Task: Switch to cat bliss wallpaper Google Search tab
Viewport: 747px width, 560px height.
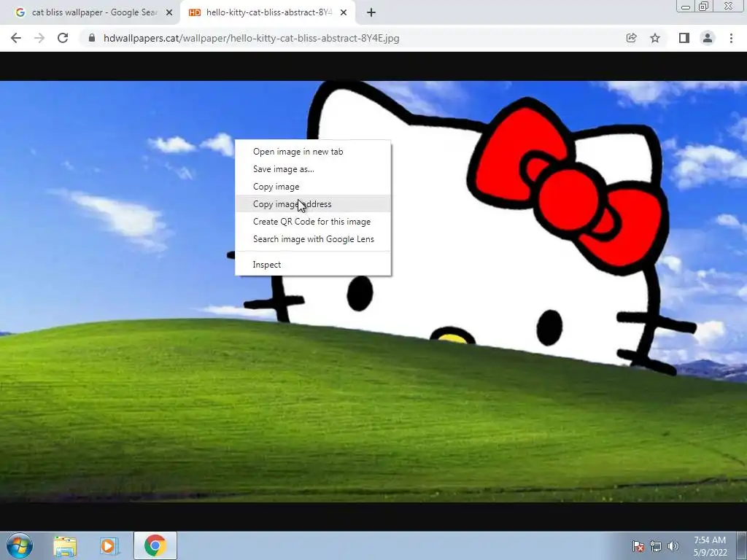Action: [94, 13]
